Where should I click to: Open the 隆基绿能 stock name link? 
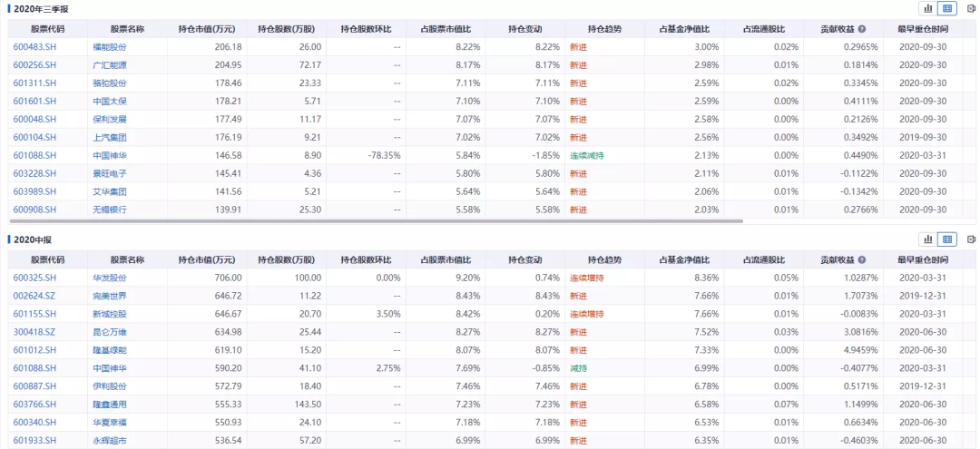(110, 350)
